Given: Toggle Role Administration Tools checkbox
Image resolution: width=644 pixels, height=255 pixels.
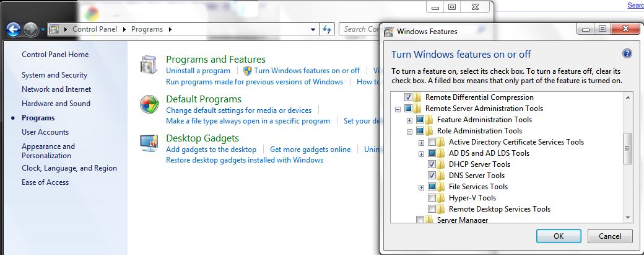Looking at the screenshot, I should click(420, 131).
